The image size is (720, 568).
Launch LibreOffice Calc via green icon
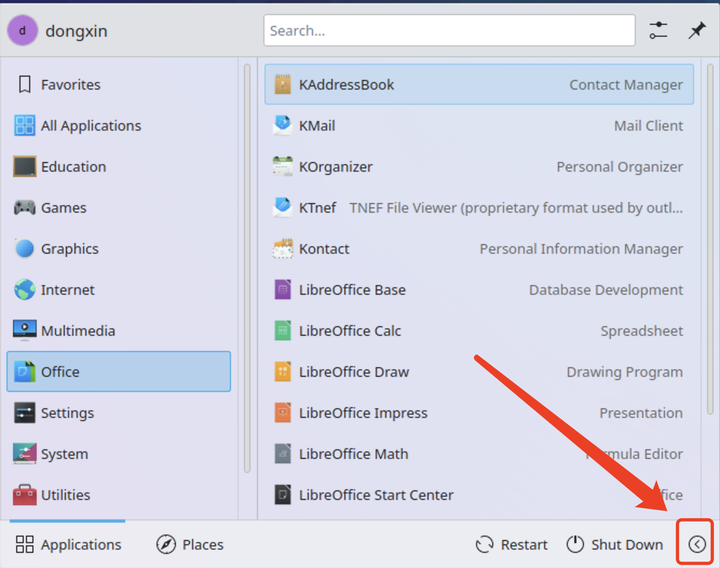coord(282,331)
